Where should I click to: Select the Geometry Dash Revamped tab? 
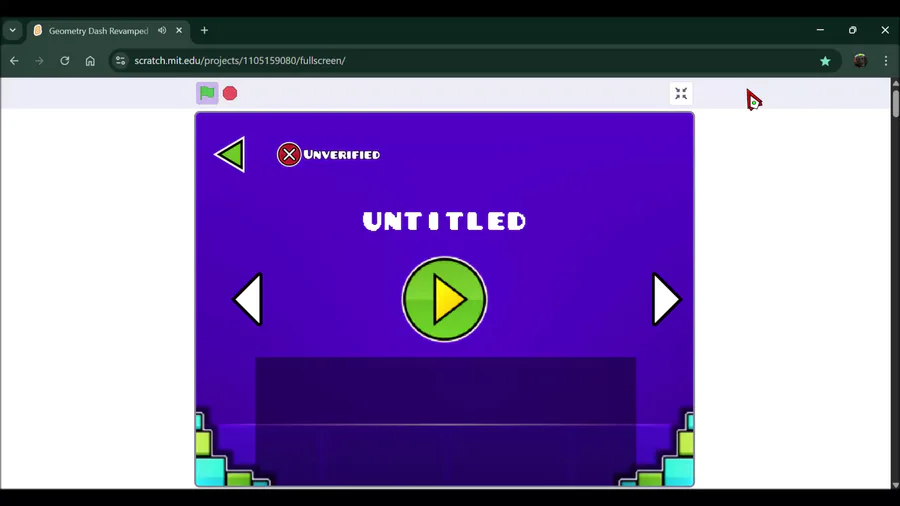click(98, 30)
